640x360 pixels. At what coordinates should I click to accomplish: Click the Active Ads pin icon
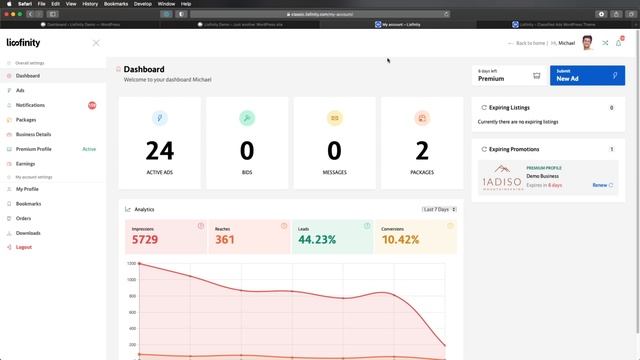pos(160,118)
